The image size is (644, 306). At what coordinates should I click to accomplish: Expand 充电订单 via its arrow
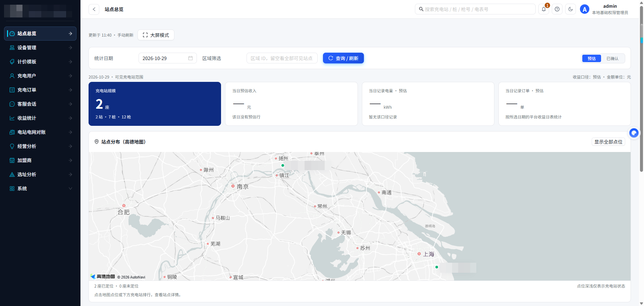tap(70, 90)
